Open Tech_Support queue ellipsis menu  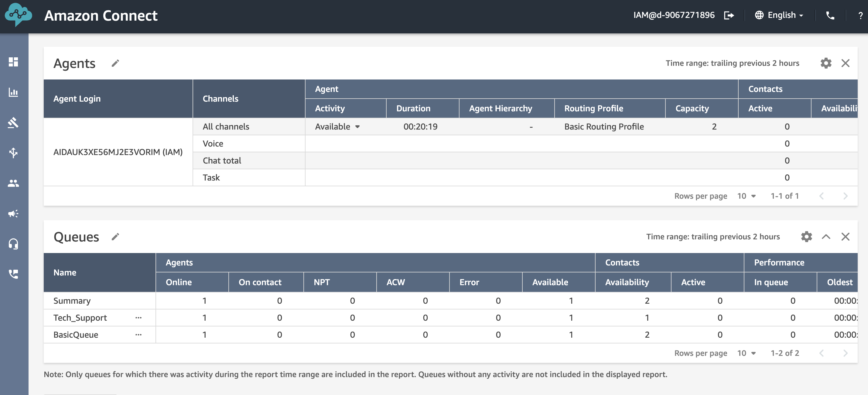(x=138, y=318)
